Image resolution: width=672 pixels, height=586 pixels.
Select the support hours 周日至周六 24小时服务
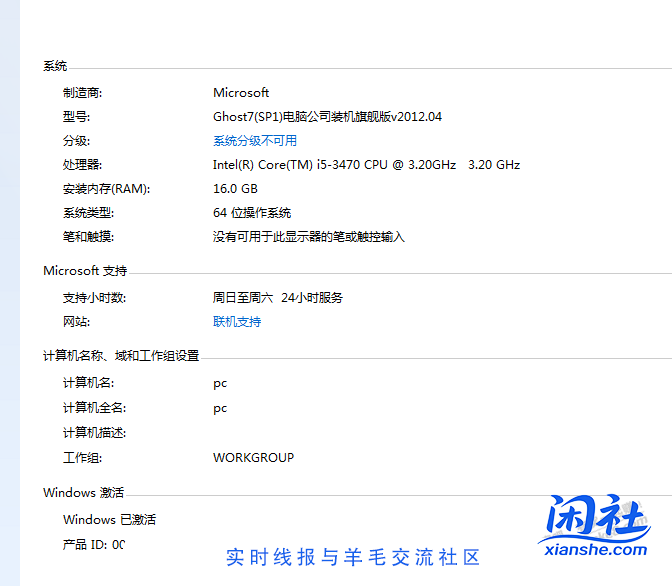point(278,298)
